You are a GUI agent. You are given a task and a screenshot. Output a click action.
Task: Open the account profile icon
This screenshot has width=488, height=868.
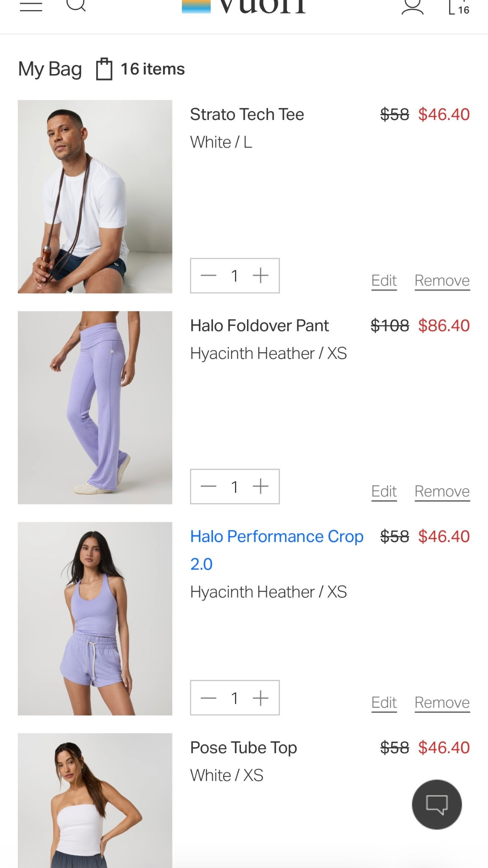[412, 6]
